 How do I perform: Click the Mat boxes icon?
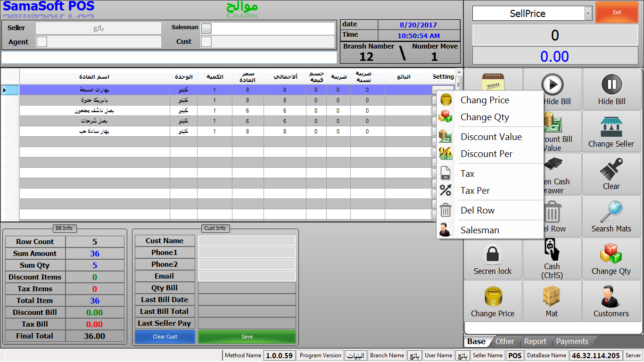552,297
